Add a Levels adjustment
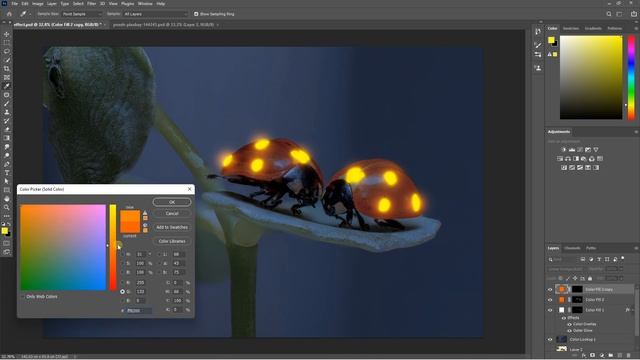The height and width of the screenshot is (360, 640). click(x=572, y=150)
